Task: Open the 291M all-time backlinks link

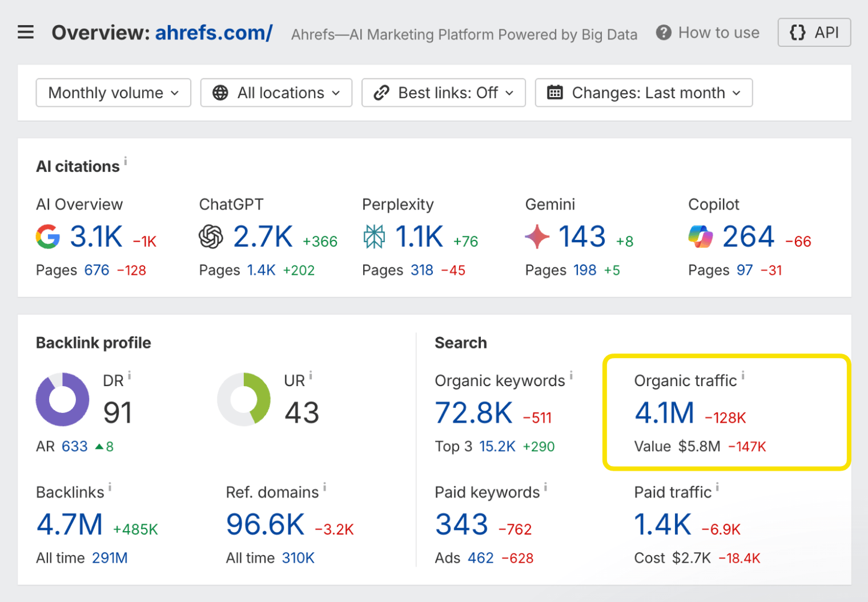Action: [110, 558]
